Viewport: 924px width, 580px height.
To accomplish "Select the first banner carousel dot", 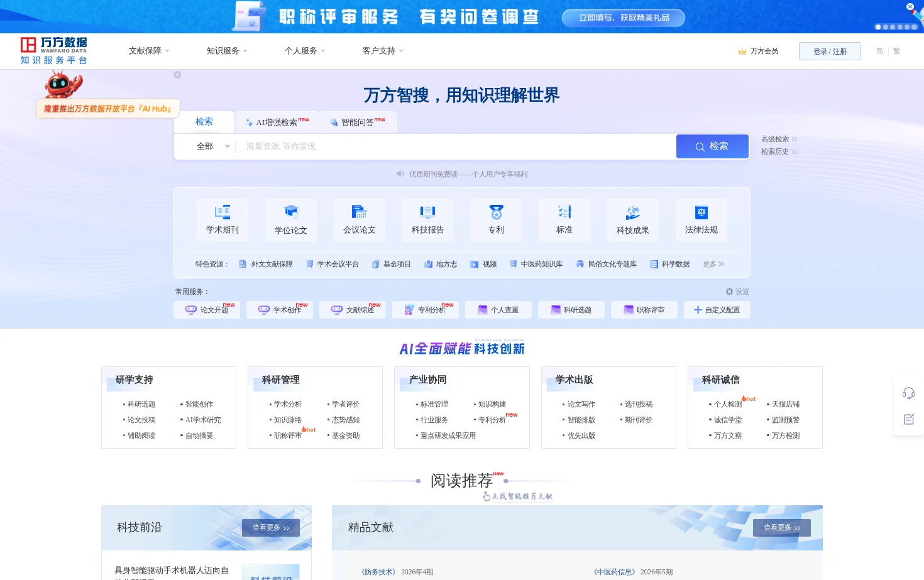I will point(878,27).
